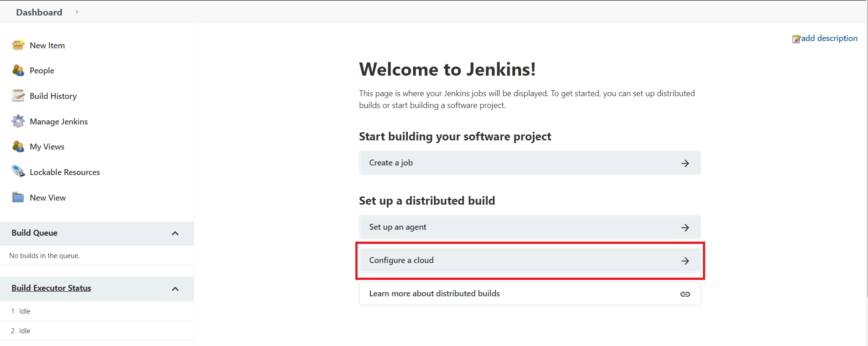
Task: Open My Views in sidebar
Action: pos(47,146)
